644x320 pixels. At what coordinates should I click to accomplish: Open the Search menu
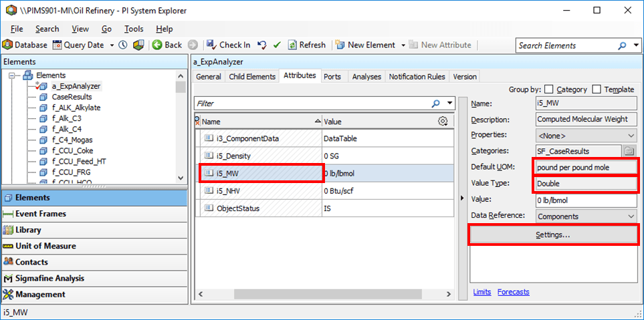tap(47, 29)
